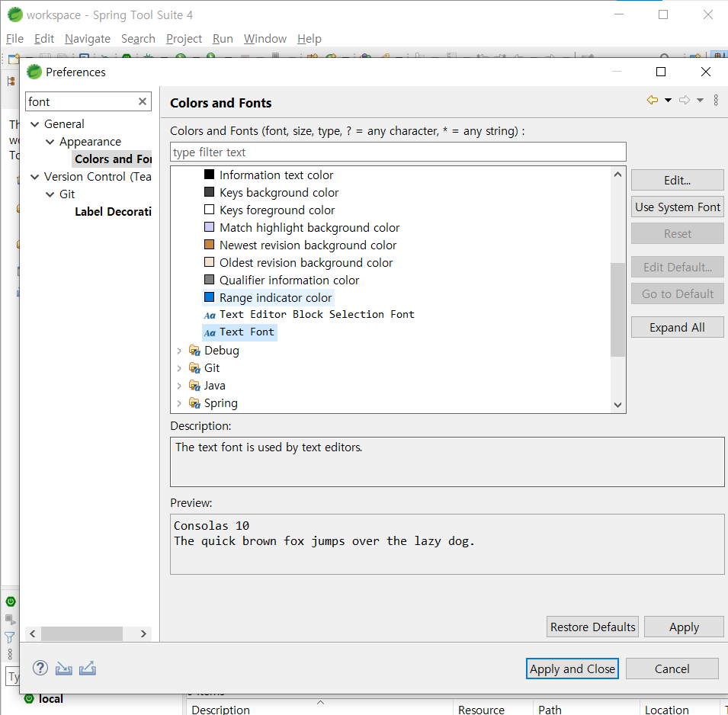The height and width of the screenshot is (715, 728).
Task: Open the Window menu
Action: (265, 39)
